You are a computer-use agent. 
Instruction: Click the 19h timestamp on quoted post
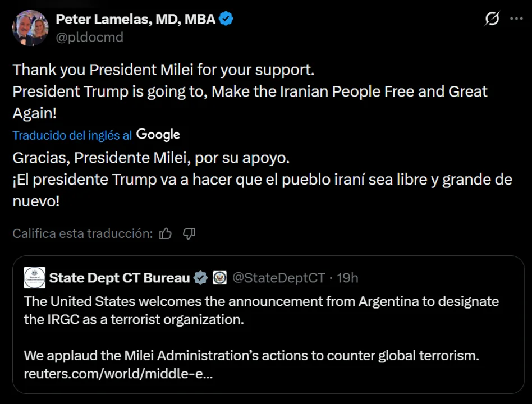click(x=347, y=278)
